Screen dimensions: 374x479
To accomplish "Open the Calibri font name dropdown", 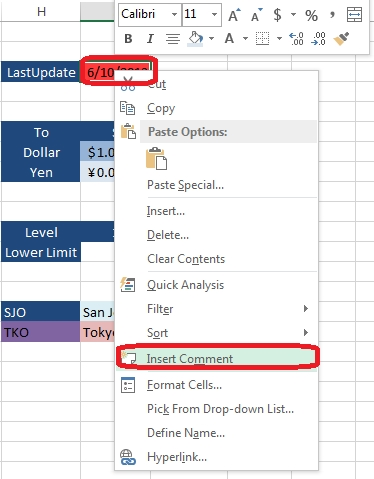I will [174, 14].
